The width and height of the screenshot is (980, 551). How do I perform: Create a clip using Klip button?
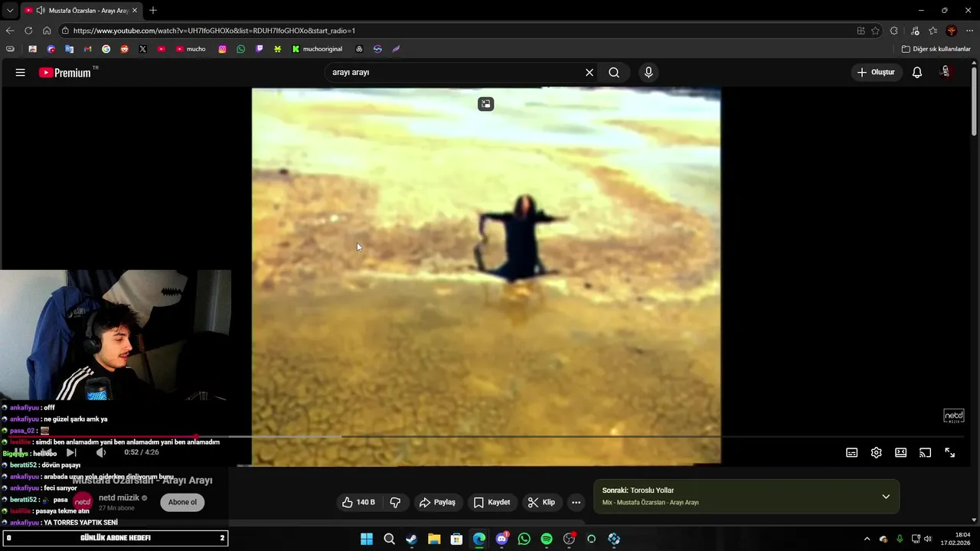click(x=541, y=502)
